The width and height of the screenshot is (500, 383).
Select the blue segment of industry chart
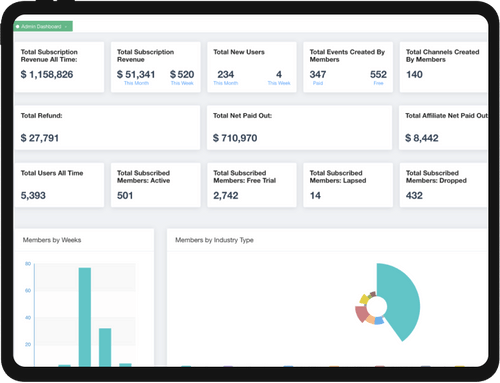[379, 321]
